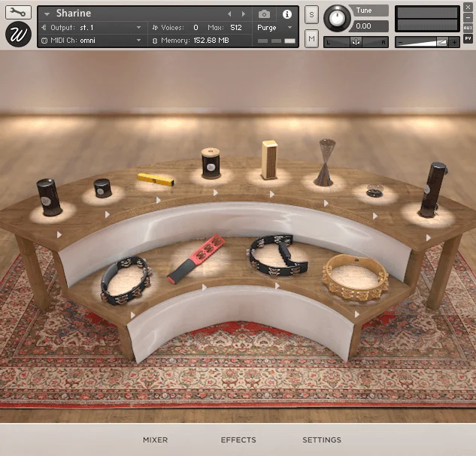Select the hourglass-shaped shaker
This screenshot has width=476, height=456.
click(325, 162)
